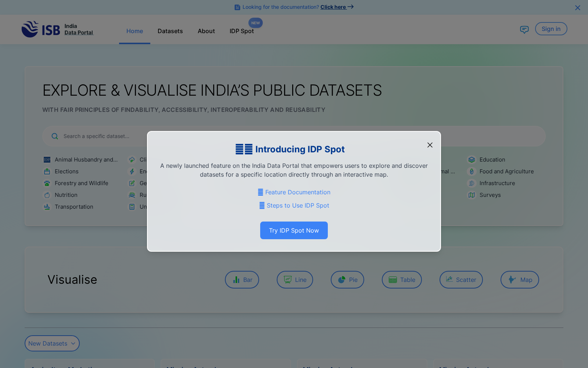Open IDP Spot from navigation
Screen dimensions: 588x368
[x=242, y=31]
